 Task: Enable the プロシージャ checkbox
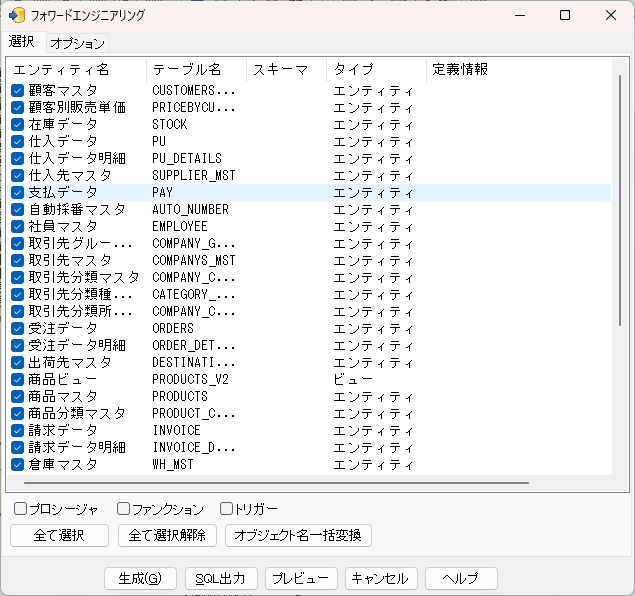(x=20, y=509)
